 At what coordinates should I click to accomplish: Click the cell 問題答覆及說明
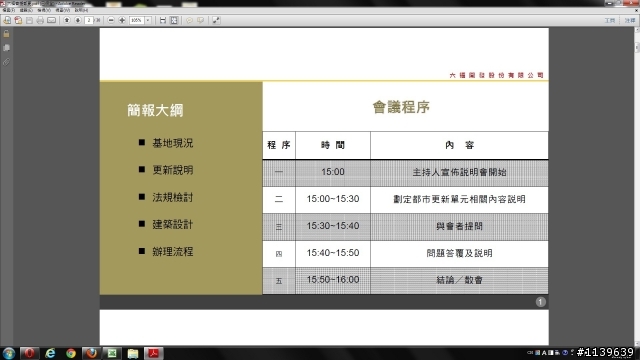click(460, 253)
